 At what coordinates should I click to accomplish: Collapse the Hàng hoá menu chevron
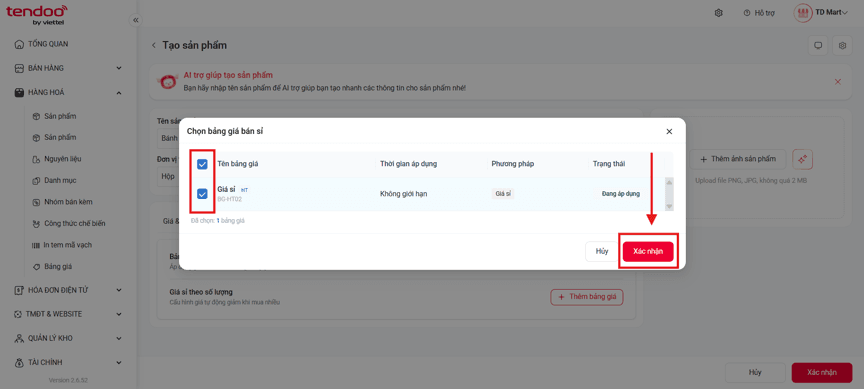119,93
